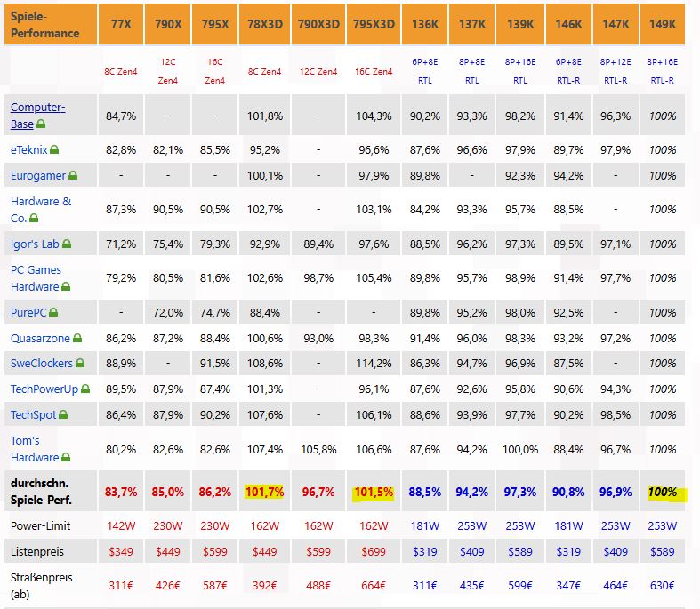700x609 pixels.
Task: Select the 795X column header
Action: (214, 24)
